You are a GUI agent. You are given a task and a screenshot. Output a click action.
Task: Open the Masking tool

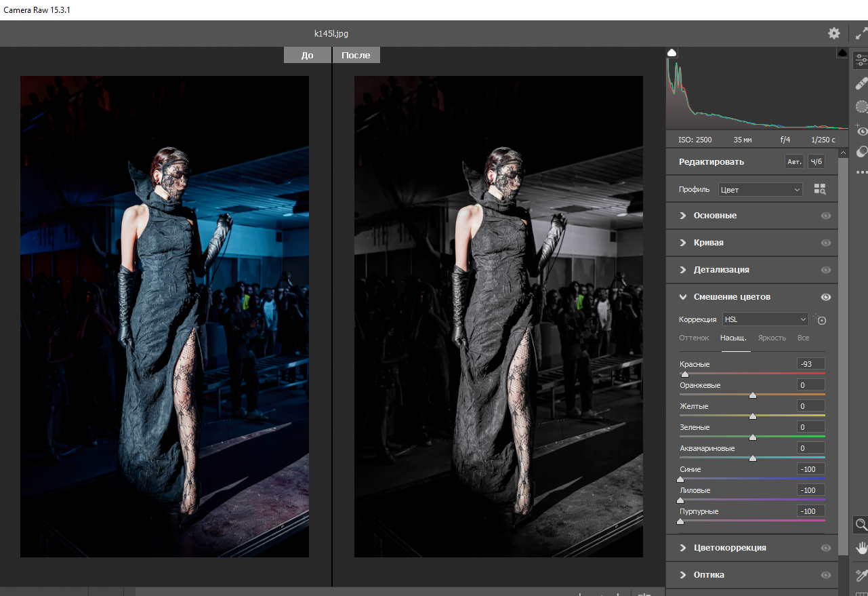(861, 106)
